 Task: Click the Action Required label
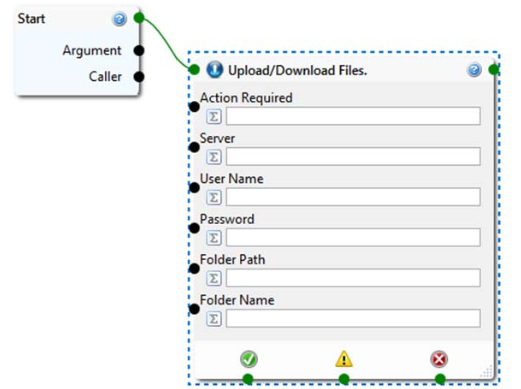pos(246,98)
